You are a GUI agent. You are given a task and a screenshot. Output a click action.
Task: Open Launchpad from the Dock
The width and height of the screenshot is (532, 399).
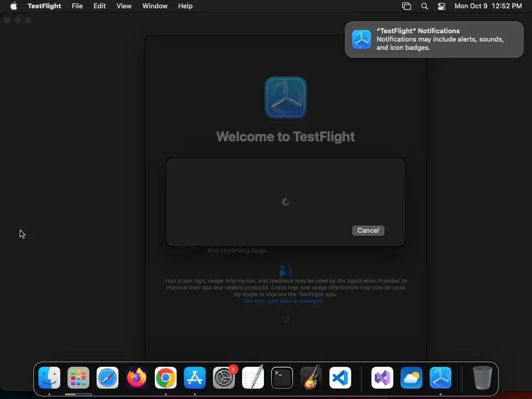78,377
